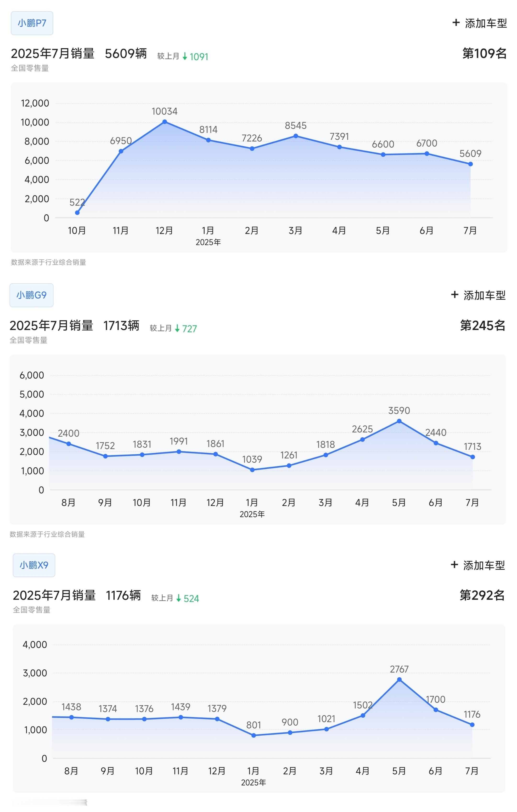This screenshot has height=812, width=517.
Task: Select the 7226 data point in P7 chart
Action: (x=252, y=149)
